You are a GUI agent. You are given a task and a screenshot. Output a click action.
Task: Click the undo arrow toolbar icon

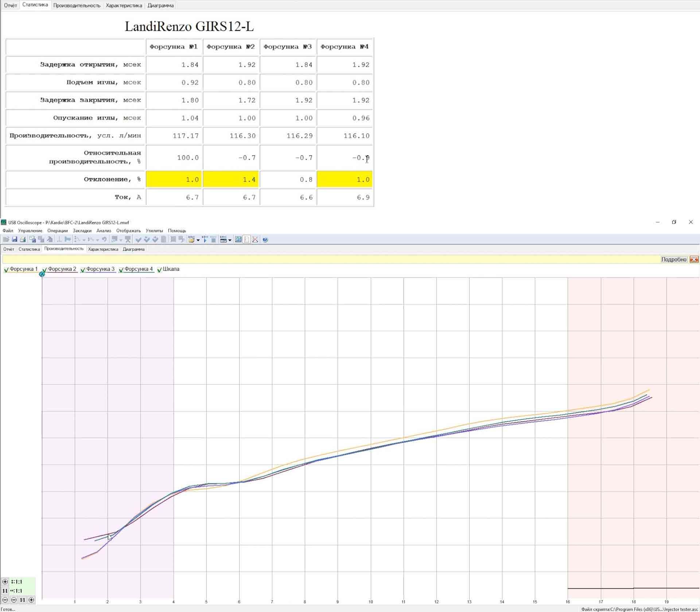[104, 239]
